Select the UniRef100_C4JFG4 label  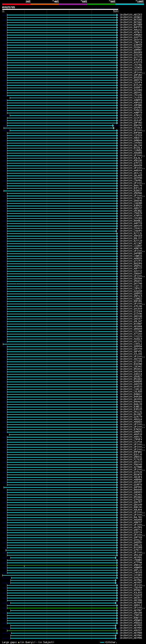(131, 442)
